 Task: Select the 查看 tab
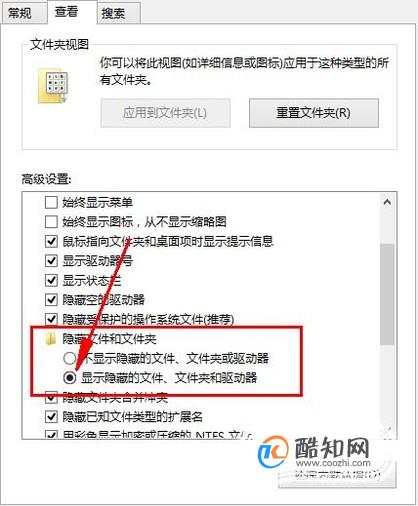[x=67, y=12]
